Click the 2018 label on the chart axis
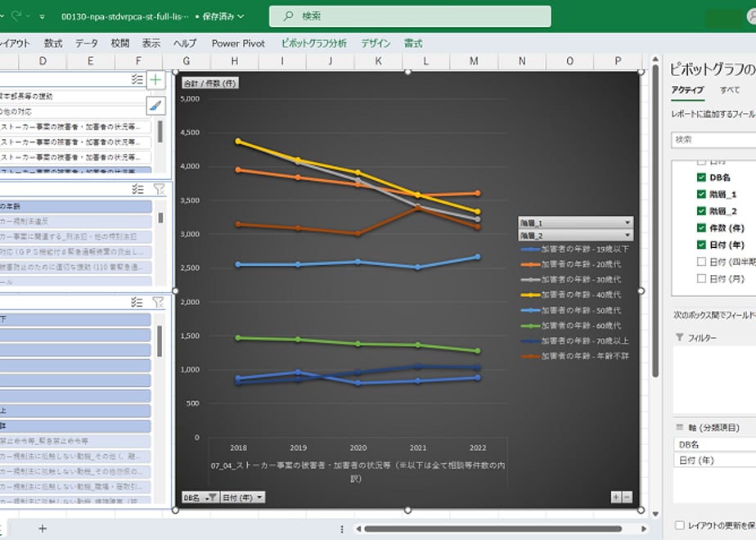The height and width of the screenshot is (540, 756). [238, 448]
